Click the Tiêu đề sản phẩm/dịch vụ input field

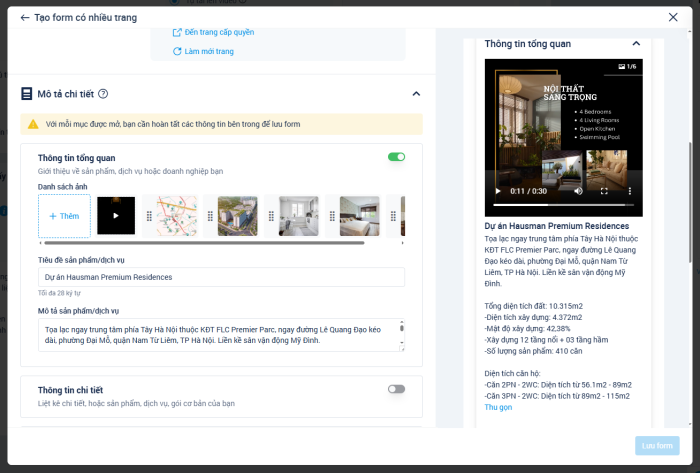[x=221, y=277]
